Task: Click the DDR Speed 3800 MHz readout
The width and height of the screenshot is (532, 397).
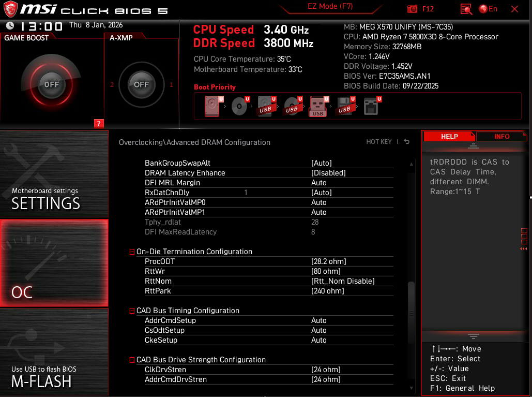Action: [x=253, y=43]
